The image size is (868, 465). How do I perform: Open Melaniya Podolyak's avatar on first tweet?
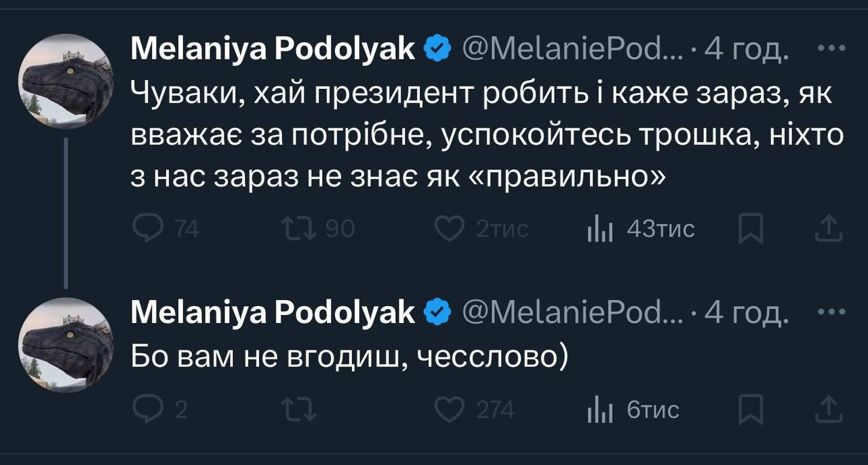click(65, 81)
